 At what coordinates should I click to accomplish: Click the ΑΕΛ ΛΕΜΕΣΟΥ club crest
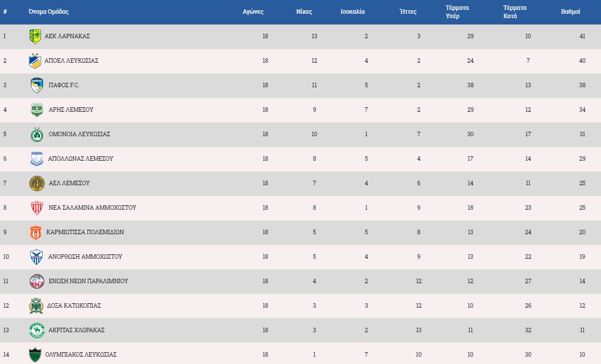click(37, 183)
